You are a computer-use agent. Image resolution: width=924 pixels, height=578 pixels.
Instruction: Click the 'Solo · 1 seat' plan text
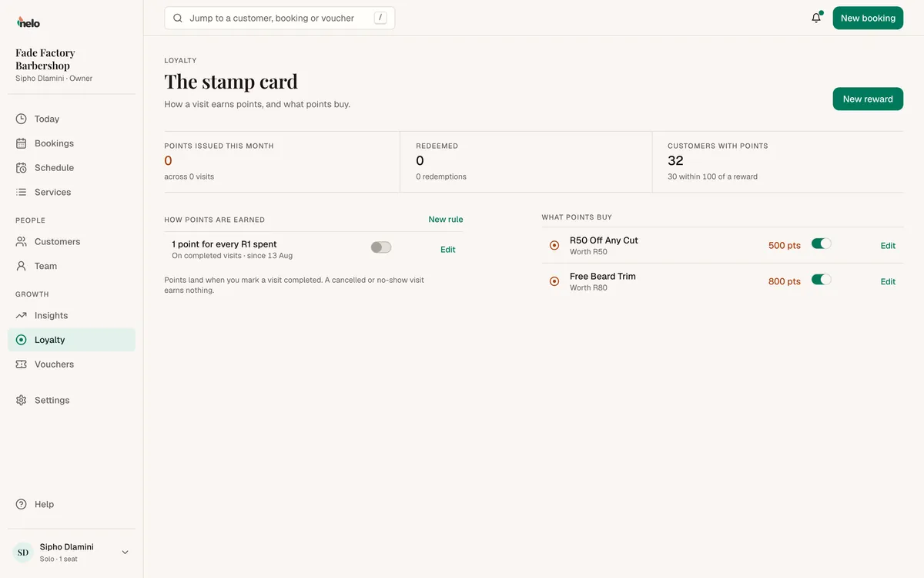tap(59, 560)
